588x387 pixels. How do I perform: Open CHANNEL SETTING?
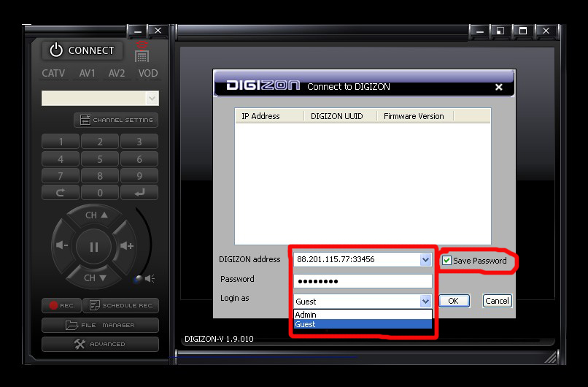[x=116, y=120]
